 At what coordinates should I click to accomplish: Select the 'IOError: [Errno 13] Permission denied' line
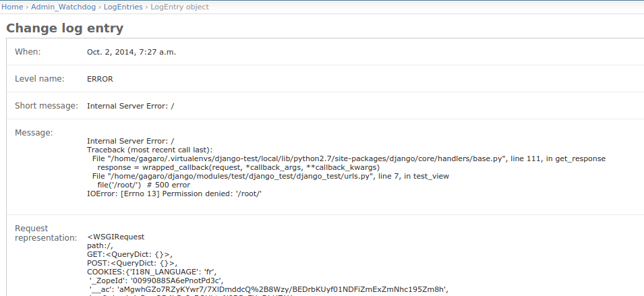point(174,194)
